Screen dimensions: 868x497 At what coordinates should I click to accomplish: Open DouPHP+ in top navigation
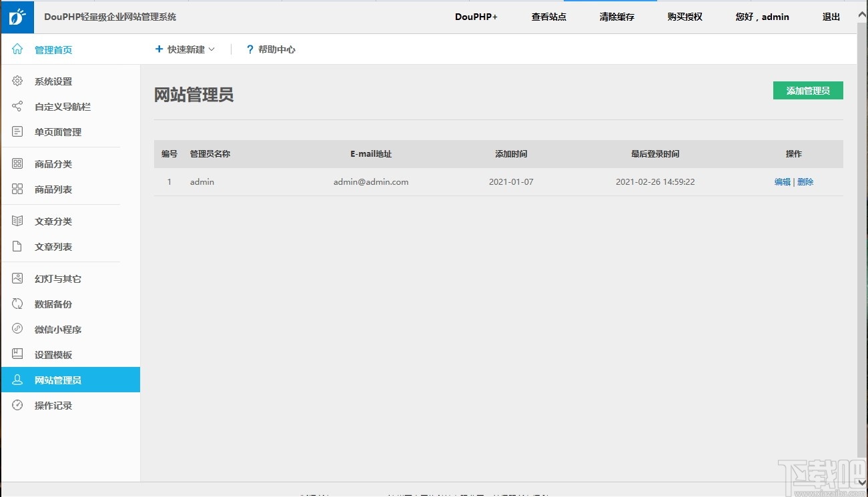[476, 17]
